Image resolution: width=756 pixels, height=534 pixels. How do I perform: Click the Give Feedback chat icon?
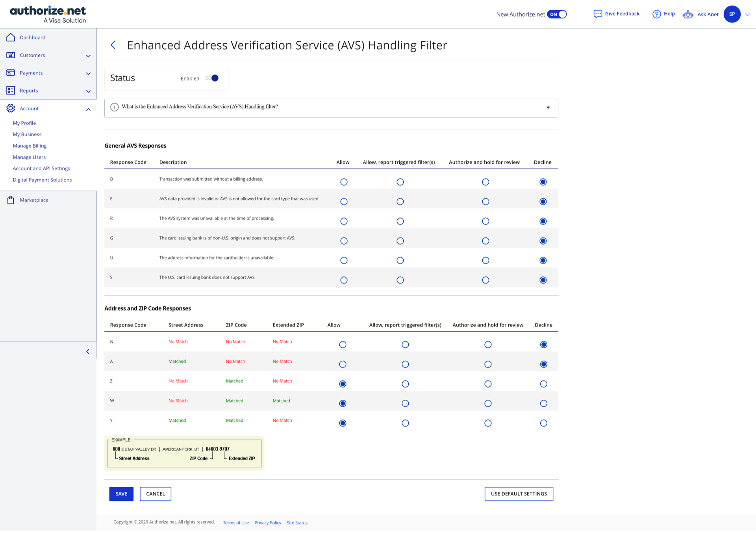click(598, 14)
